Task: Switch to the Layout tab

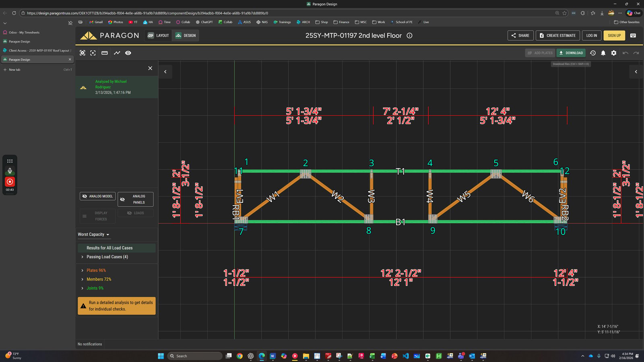Action: point(158,35)
